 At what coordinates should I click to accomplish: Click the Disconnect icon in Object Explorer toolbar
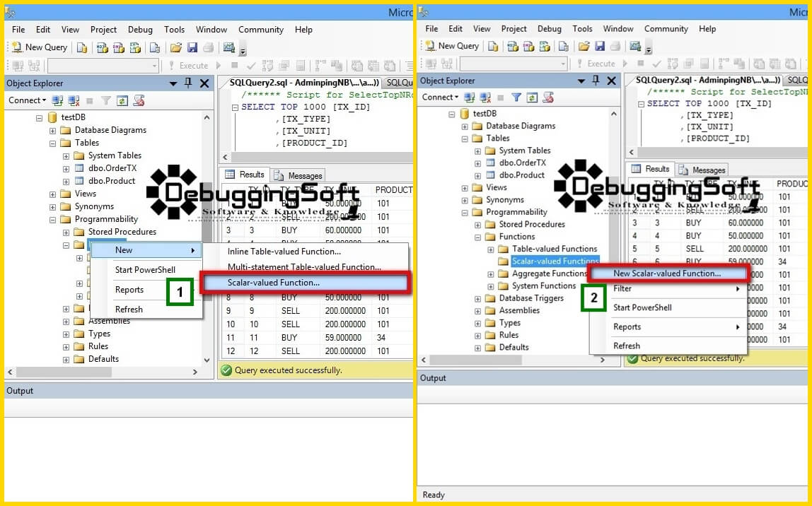pyautogui.click(x=72, y=100)
